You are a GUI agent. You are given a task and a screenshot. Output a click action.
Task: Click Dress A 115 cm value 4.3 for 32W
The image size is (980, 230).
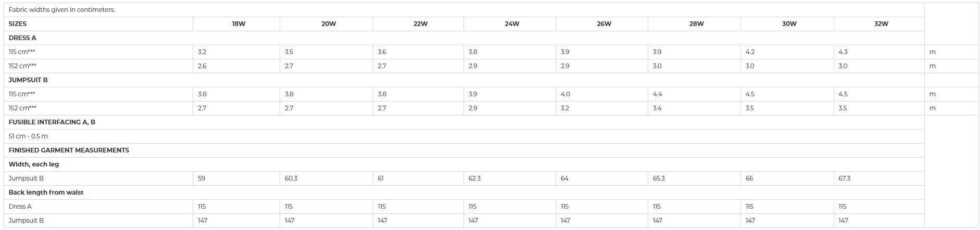(x=843, y=52)
